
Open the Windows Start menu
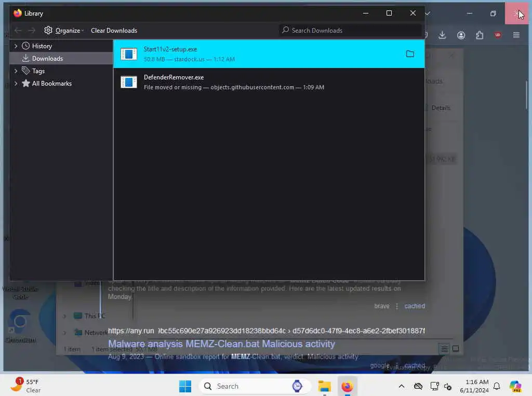click(185, 386)
